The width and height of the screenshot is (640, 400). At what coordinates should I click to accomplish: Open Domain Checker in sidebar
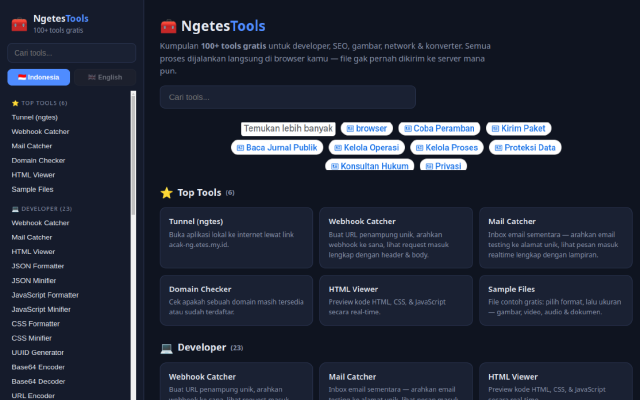click(38, 161)
